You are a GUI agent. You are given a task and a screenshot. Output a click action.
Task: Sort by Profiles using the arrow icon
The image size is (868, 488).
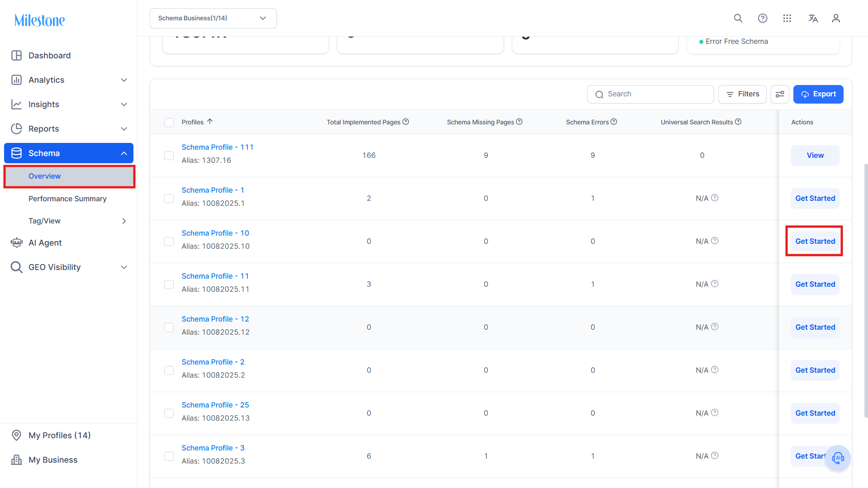click(210, 121)
